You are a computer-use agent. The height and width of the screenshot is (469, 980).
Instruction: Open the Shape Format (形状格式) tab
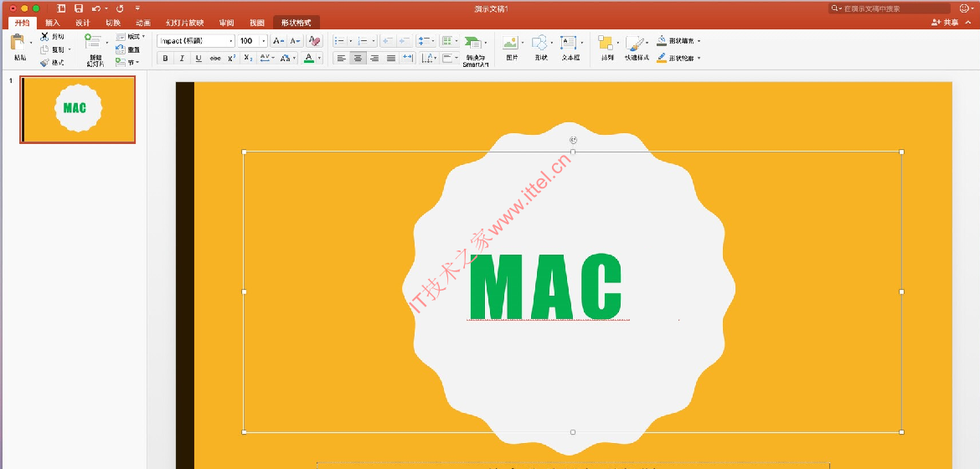[x=297, y=23]
